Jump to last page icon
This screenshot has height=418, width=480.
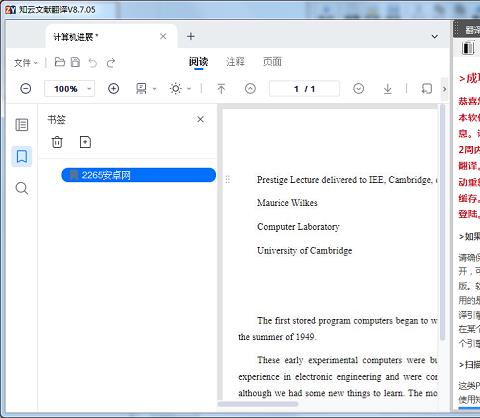tap(387, 89)
